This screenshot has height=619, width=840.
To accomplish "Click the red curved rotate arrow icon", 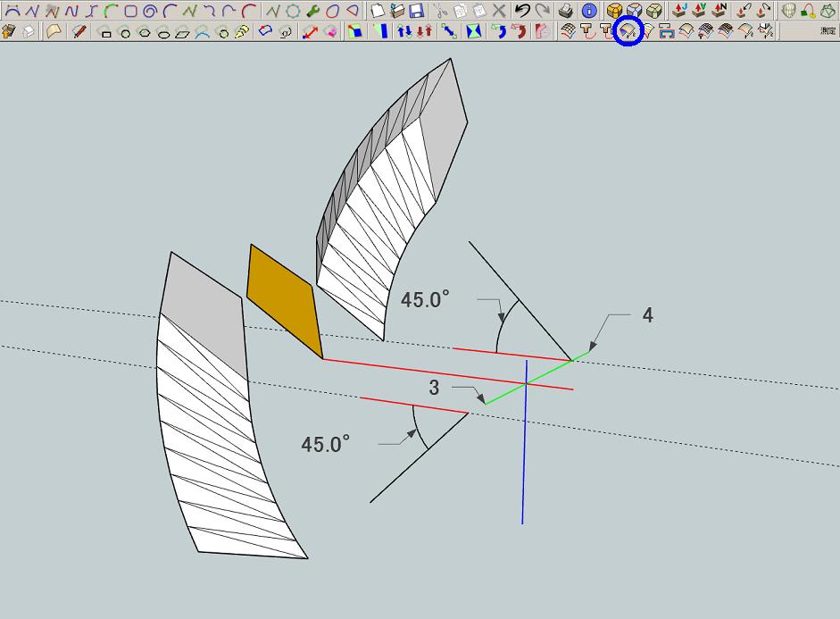I will coord(520,31).
